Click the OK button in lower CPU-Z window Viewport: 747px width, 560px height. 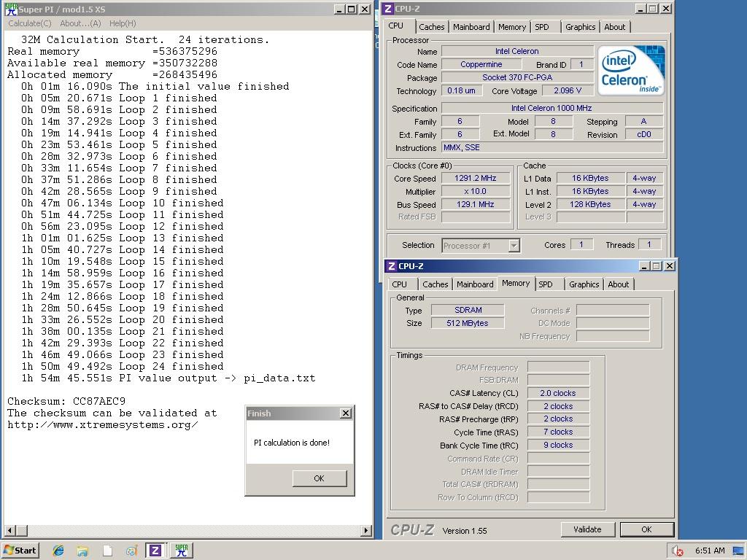[646, 529]
